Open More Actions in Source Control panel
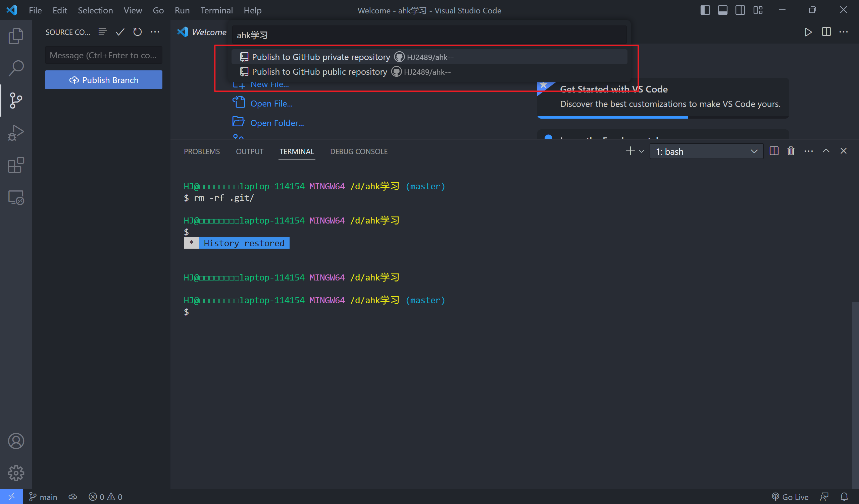The width and height of the screenshot is (859, 504). point(155,32)
